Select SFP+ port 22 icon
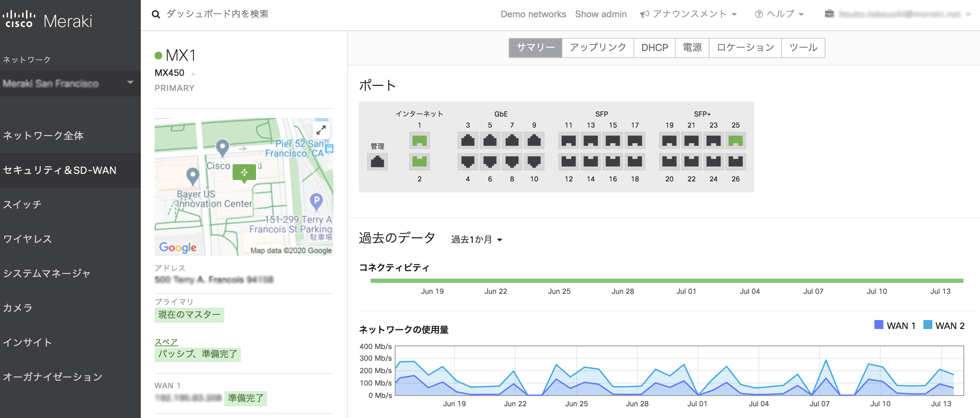Screen dimensions: 980x418 coord(691,161)
